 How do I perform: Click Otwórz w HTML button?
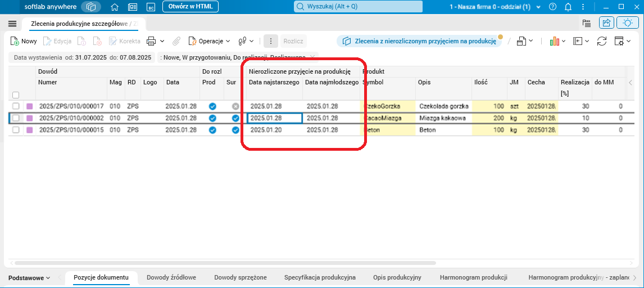tap(190, 7)
